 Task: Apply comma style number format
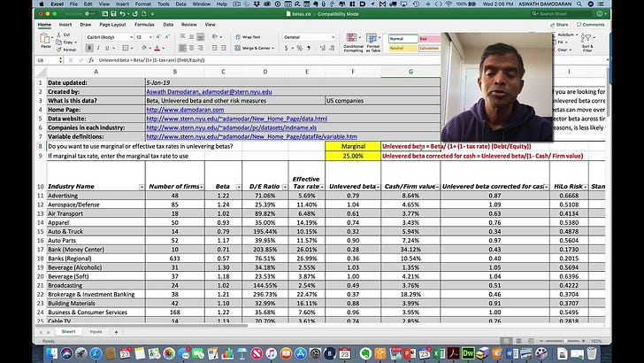click(309, 48)
